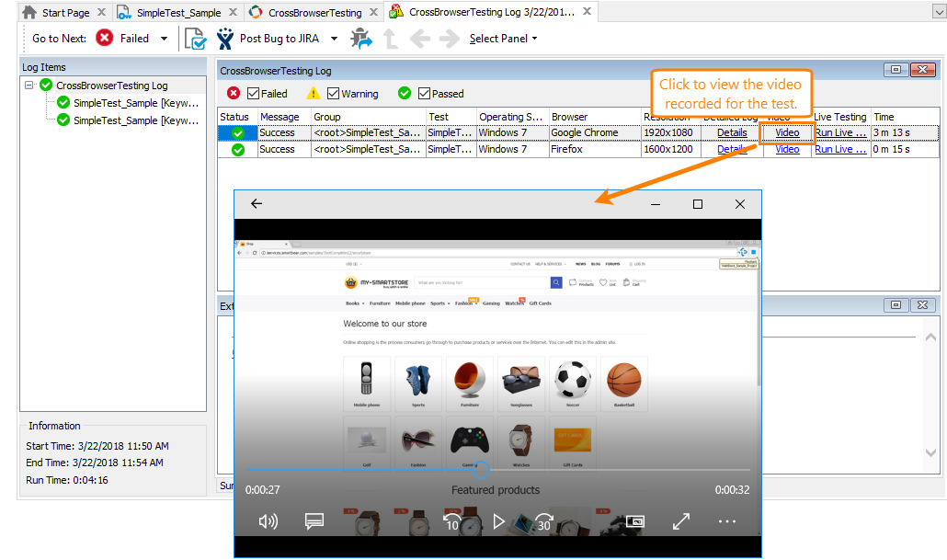
Task: Toggle the Warning filter checkbox
Action: pos(333,94)
